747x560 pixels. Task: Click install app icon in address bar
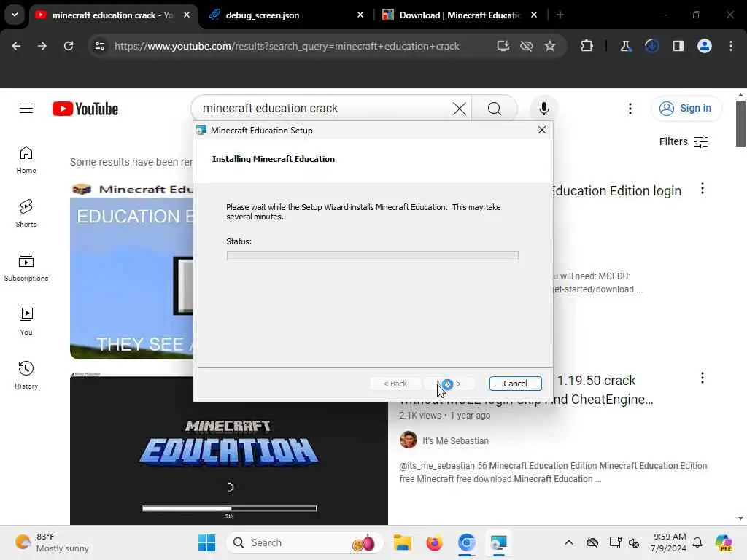pyautogui.click(x=503, y=46)
